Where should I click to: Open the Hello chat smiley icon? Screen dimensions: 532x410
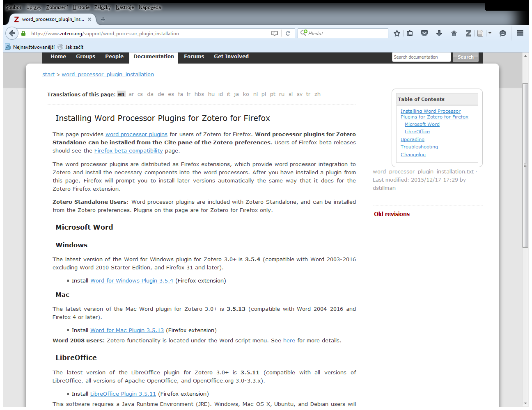[x=503, y=34]
